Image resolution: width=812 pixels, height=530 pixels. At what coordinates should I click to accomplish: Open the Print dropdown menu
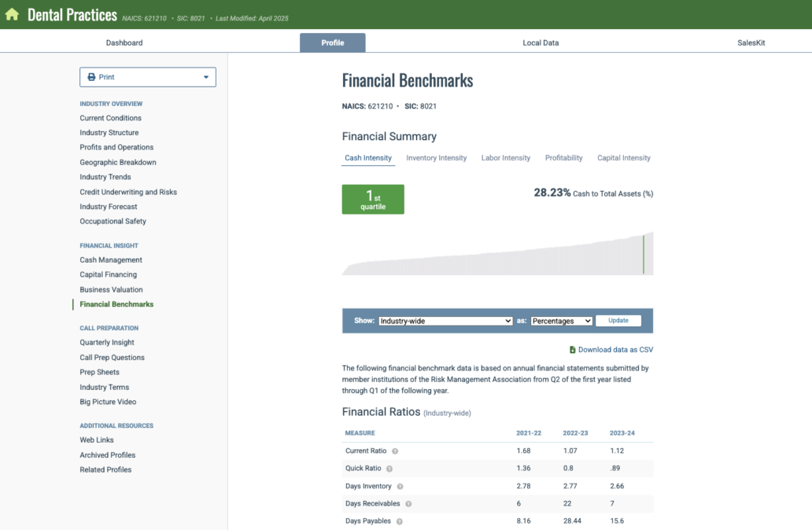point(148,77)
